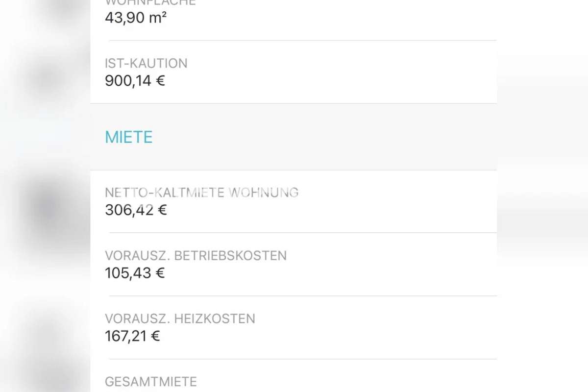The image size is (588, 392).
Task: Select the 900,14 deposit amount
Action: point(128,81)
